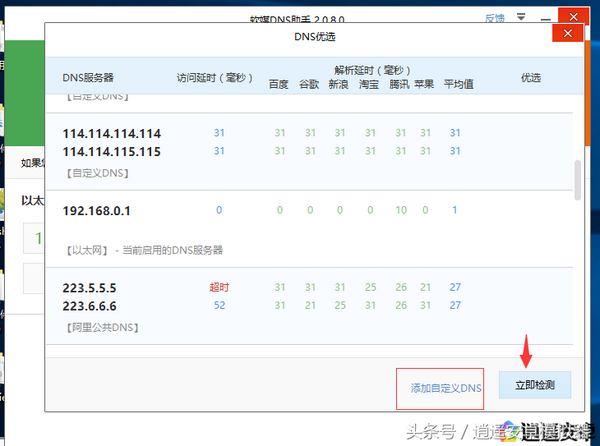Click the 谷歌 column header
600x446 pixels.
[309, 84]
